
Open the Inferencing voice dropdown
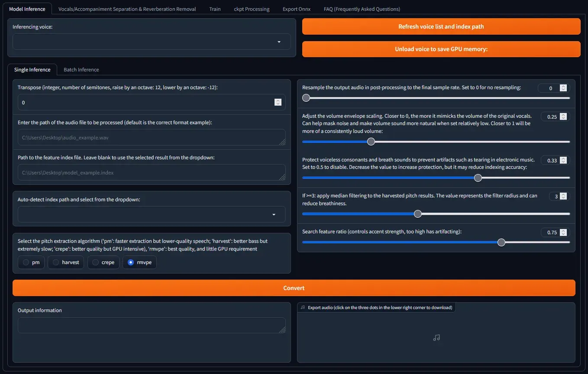point(151,42)
